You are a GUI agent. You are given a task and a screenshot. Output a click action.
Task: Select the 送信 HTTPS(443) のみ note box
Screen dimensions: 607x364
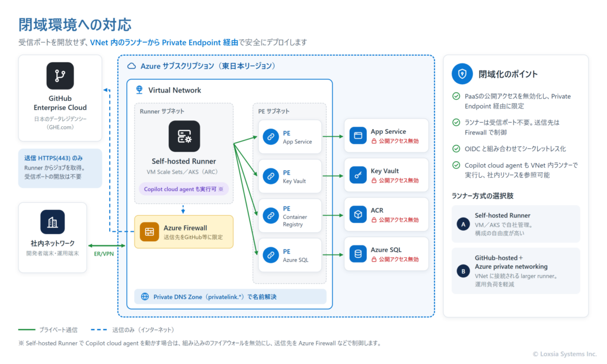60,168
